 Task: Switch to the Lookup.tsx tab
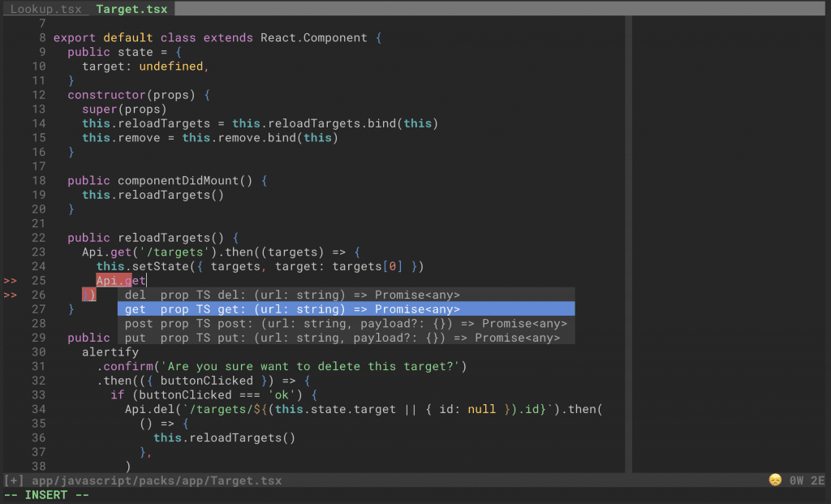point(46,9)
